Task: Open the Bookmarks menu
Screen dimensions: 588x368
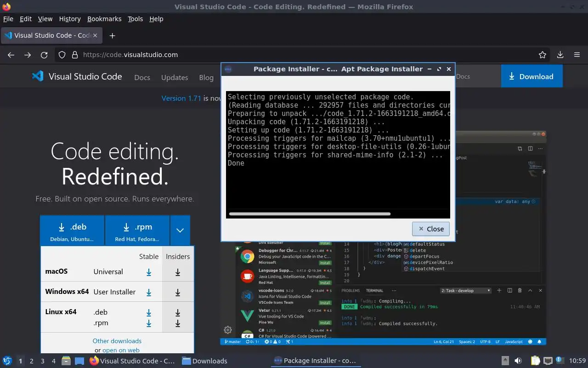Action: click(x=104, y=19)
